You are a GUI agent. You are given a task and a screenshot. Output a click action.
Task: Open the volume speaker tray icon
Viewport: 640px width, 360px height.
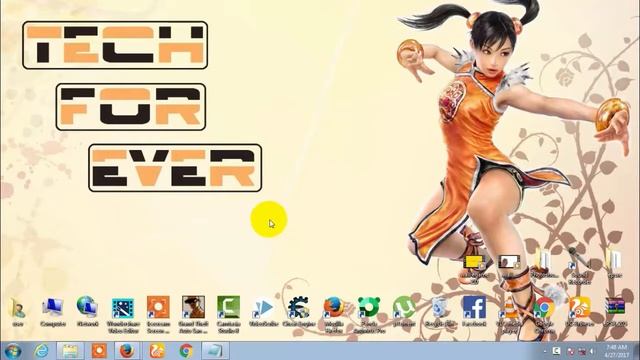pyautogui.click(x=592, y=351)
